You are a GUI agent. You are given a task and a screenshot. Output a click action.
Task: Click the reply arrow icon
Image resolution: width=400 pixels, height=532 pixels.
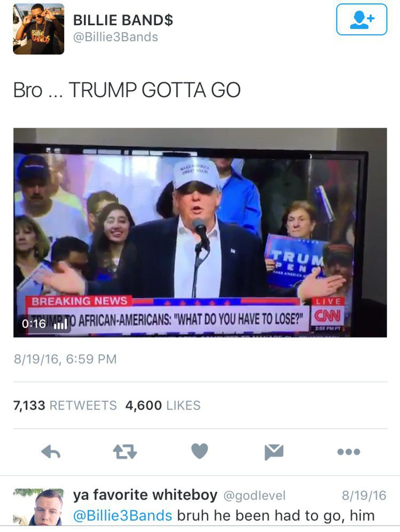point(51,452)
